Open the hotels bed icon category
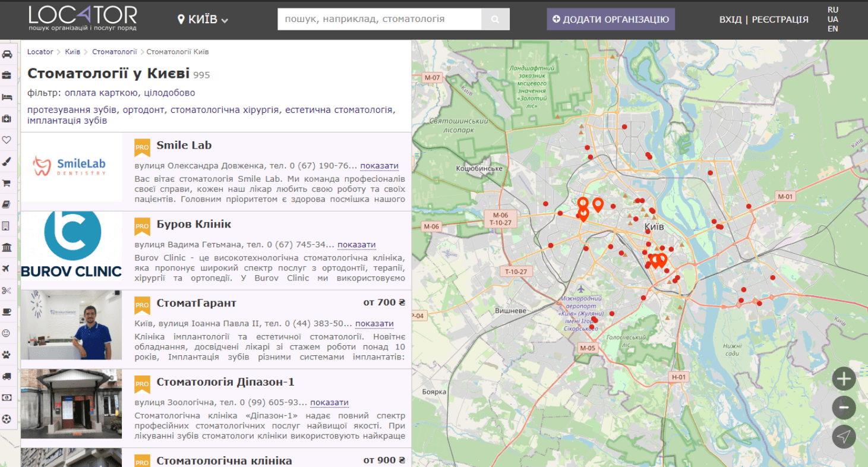This screenshot has height=467, width=868. (x=7, y=97)
